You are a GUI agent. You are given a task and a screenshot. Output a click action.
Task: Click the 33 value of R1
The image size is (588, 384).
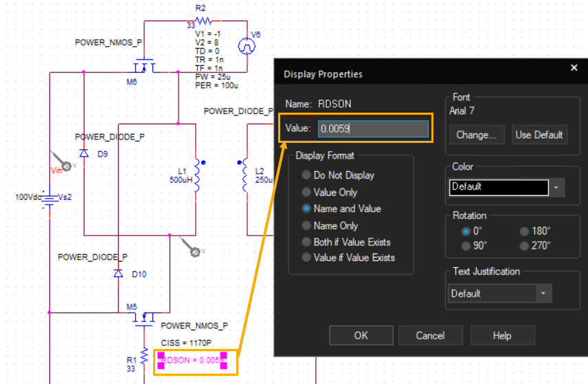[x=131, y=369]
